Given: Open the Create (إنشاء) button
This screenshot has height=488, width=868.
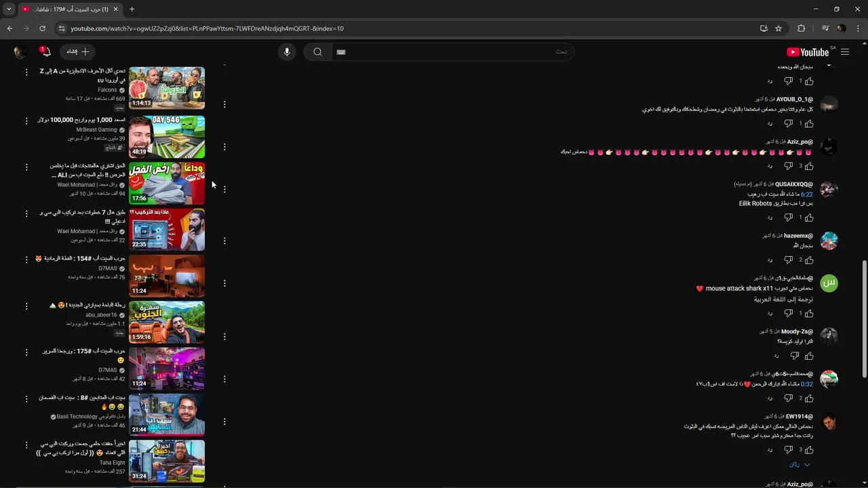Looking at the screenshot, I should pos(78,52).
